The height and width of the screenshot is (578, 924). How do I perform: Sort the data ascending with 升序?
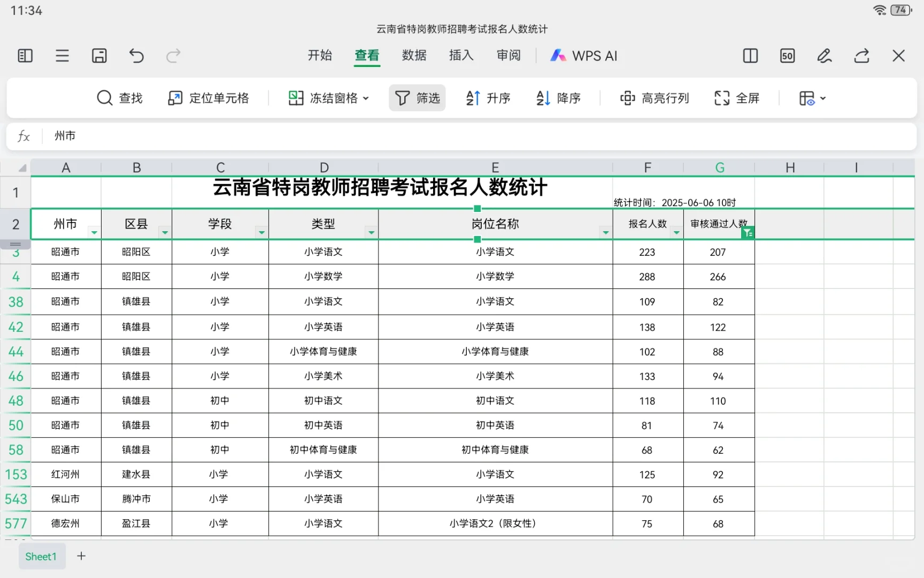pyautogui.click(x=487, y=98)
